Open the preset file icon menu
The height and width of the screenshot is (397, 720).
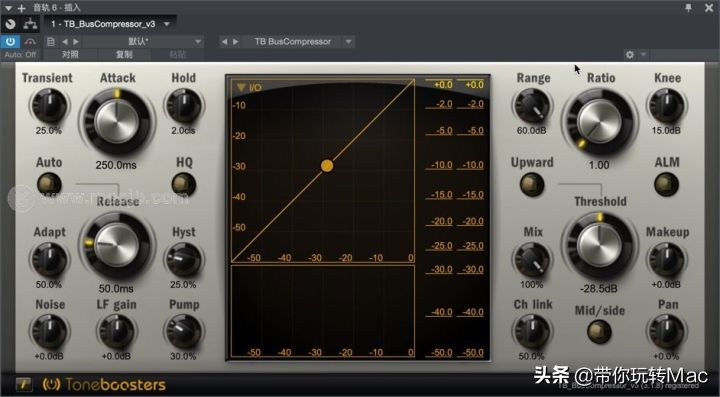(x=51, y=42)
